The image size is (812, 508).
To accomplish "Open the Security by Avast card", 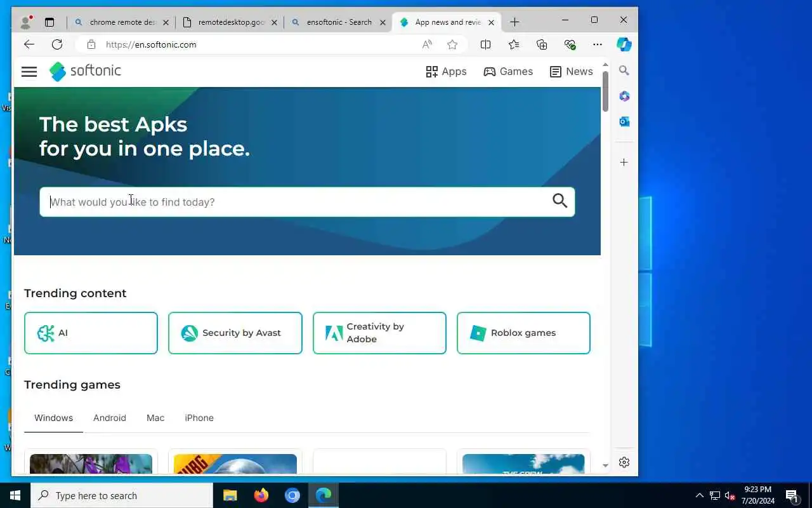I will pos(235,333).
